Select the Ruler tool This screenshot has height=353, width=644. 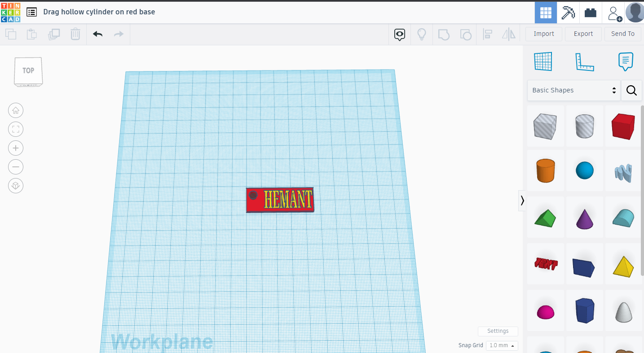[584, 62]
